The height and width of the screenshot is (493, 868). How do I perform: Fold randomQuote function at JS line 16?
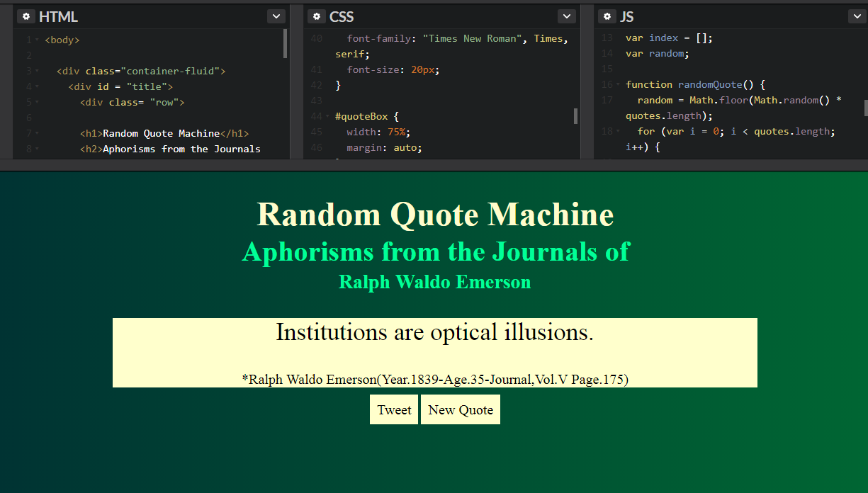coord(618,85)
